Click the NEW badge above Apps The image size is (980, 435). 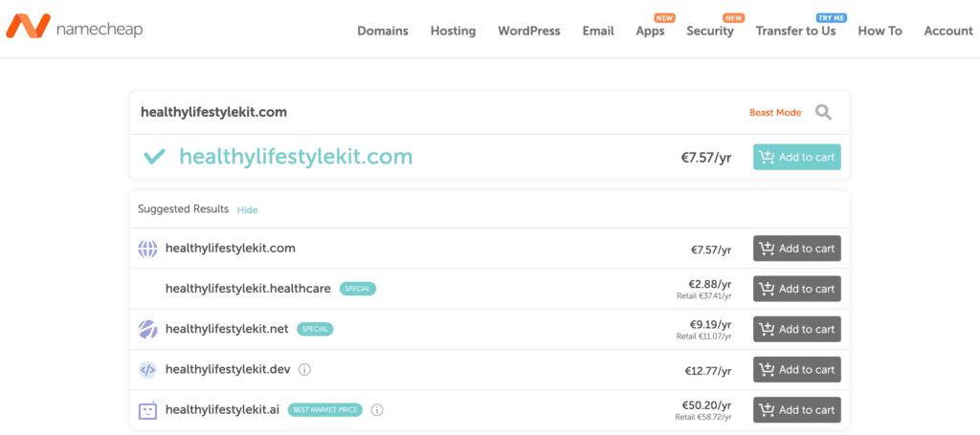click(665, 18)
